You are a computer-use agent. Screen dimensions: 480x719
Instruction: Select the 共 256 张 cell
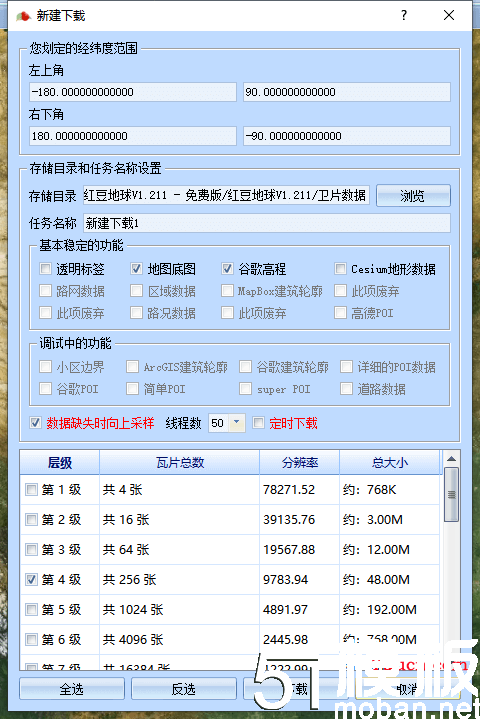[x=179, y=580]
